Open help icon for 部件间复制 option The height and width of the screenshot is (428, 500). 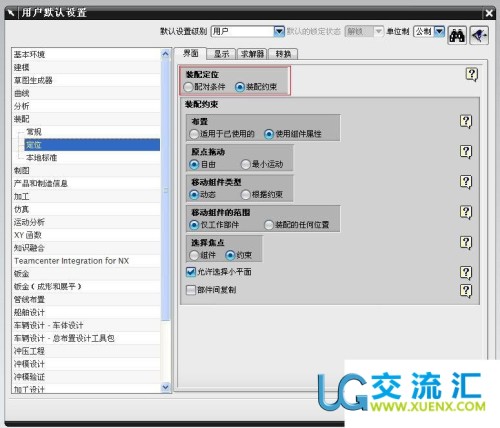pos(466,291)
